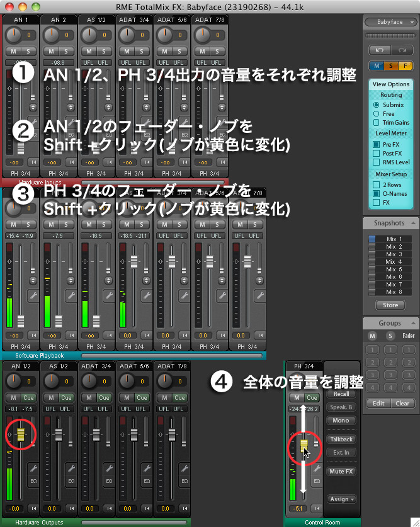Image resolution: width=420 pixels, height=527 pixels.
Task: Click the Cue button on AN 1/2 output
Action: point(28,398)
